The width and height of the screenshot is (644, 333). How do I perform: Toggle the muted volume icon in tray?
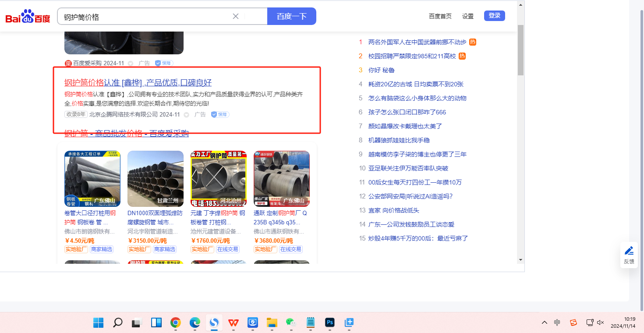tap(601, 322)
